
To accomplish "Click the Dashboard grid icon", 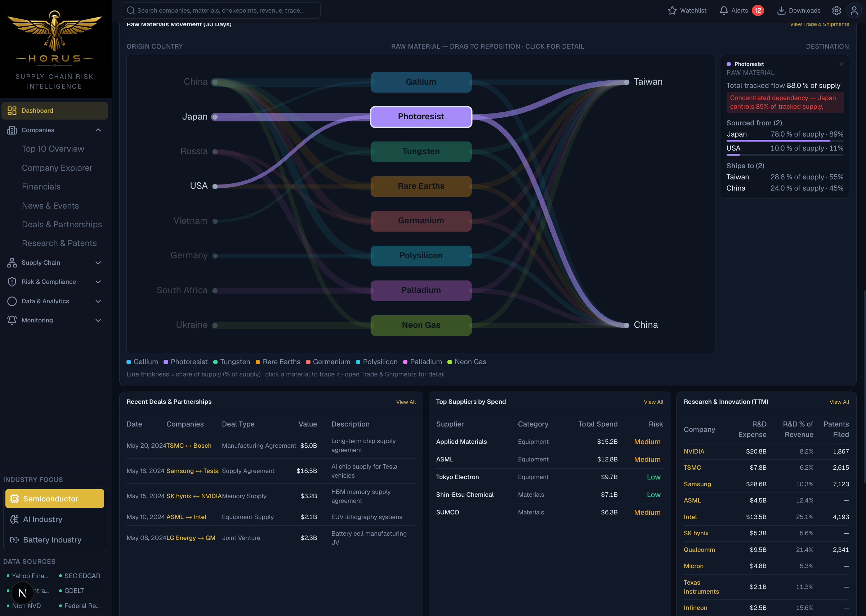I will click(x=12, y=111).
